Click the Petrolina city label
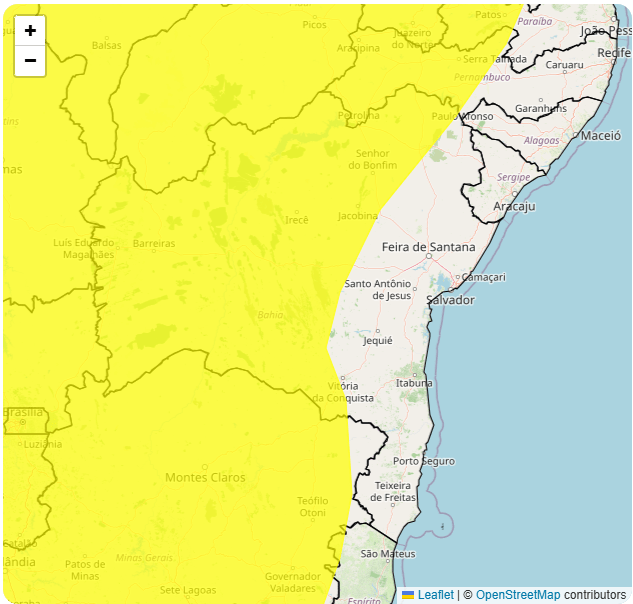The width and height of the screenshot is (633, 604). coord(358,116)
